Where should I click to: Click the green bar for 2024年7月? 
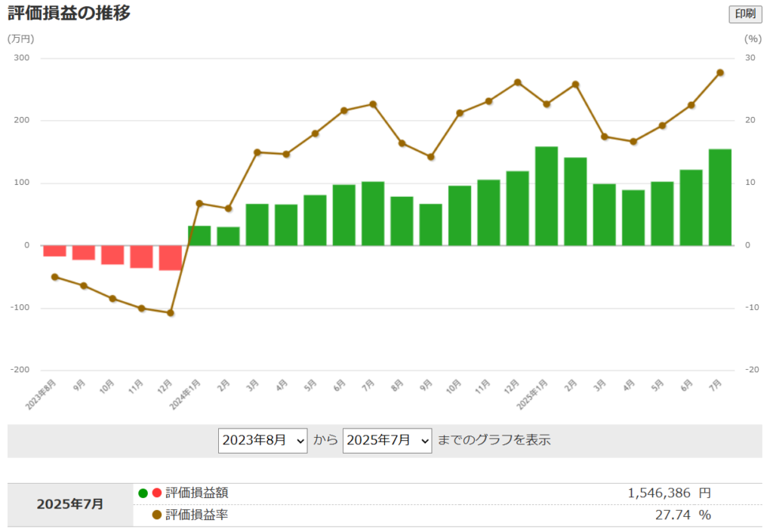click(x=373, y=214)
